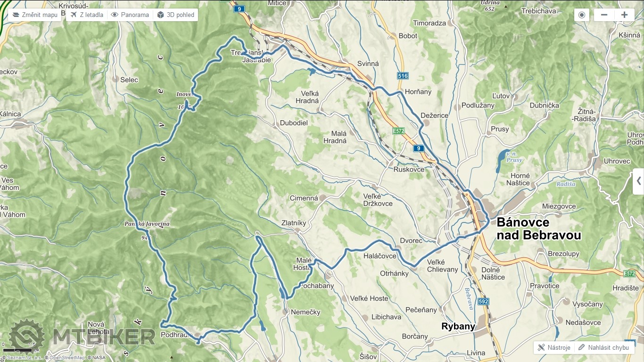This screenshot has height=362, width=644.
Task: Click Nahlásit chybu to report an error
Action: pyautogui.click(x=604, y=347)
